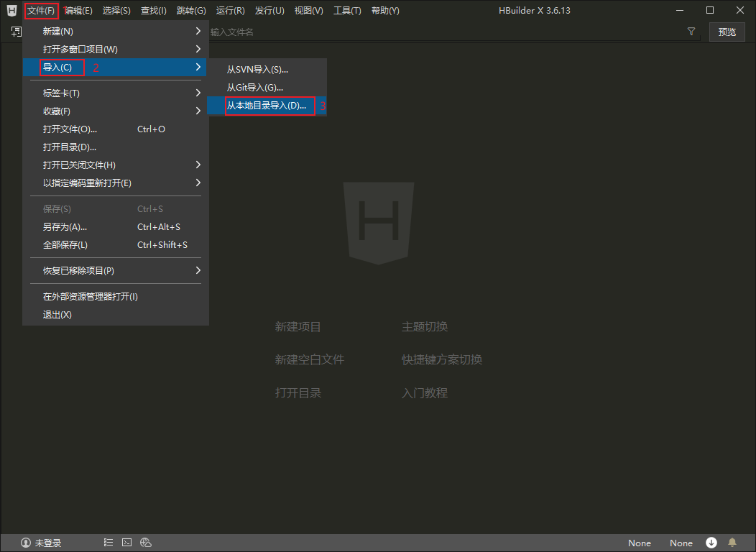
Task: Click the 预览 preview button
Action: click(x=727, y=32)
